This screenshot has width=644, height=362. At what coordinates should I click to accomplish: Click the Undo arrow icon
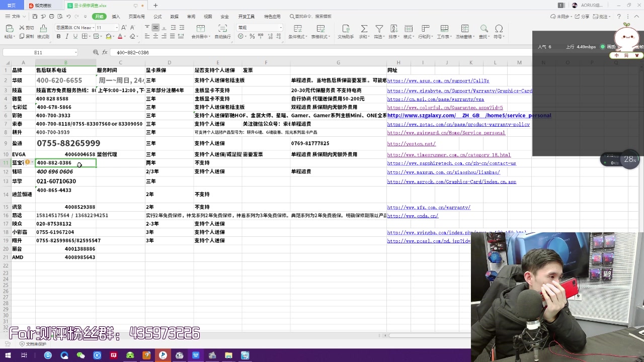[x=69, y=17]
